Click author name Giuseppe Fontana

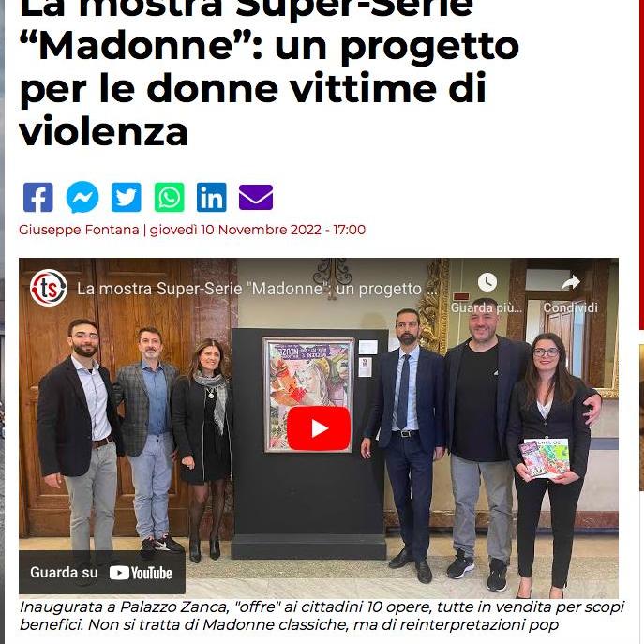point(79,230)
